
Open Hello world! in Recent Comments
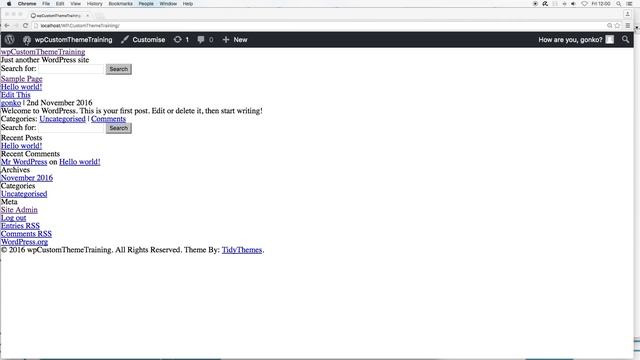[x=80, y=162]
